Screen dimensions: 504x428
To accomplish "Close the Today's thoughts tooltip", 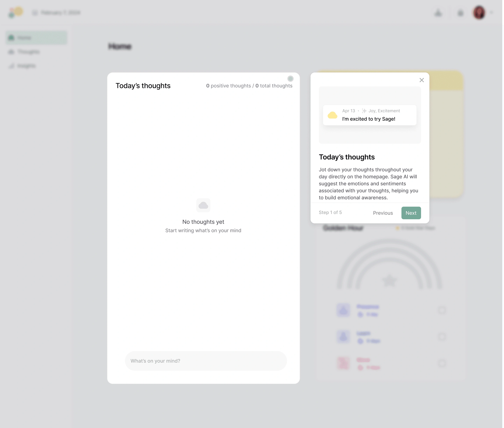I will (422, 80).
